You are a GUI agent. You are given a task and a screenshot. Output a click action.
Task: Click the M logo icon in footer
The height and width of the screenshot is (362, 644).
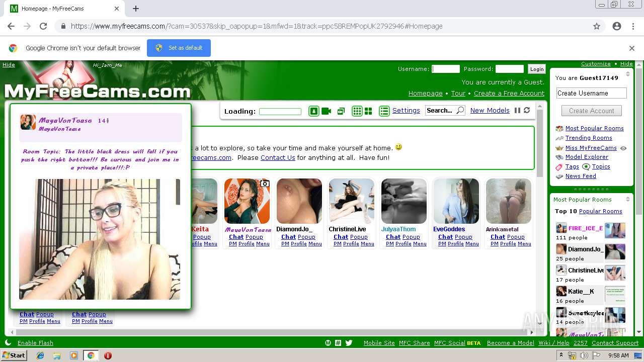(x=328, y=343)
